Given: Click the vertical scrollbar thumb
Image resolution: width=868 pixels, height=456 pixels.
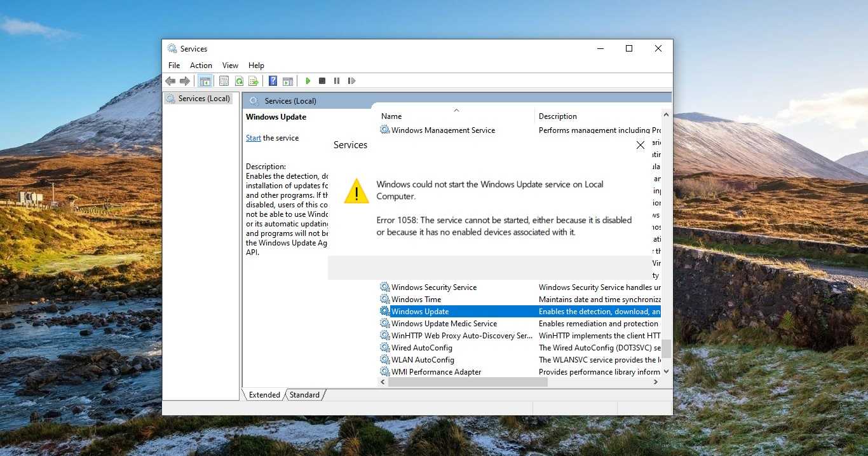Looking at the screenshot, I should click(666, 349).
